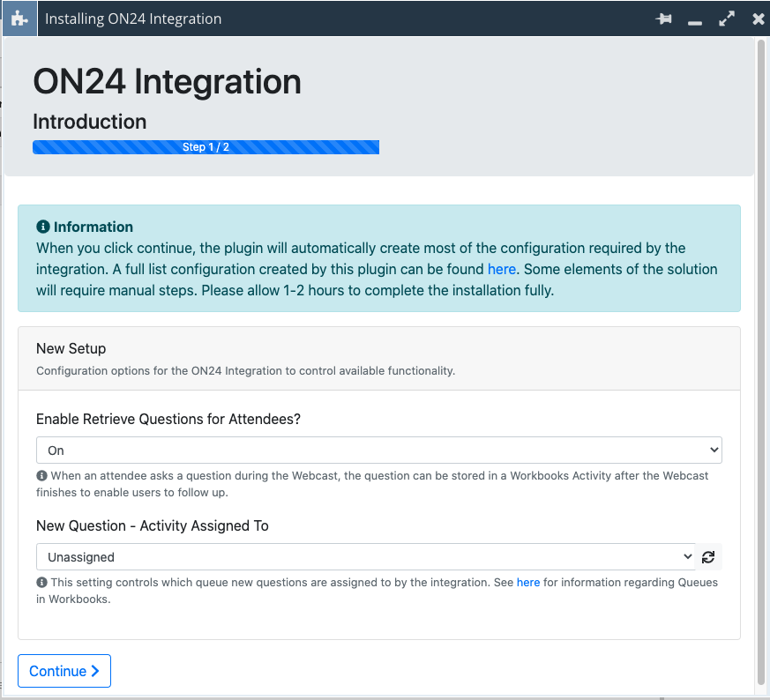
Task: Click the 'New Question - Activity Assigned To' label
Action: point(153,525)
